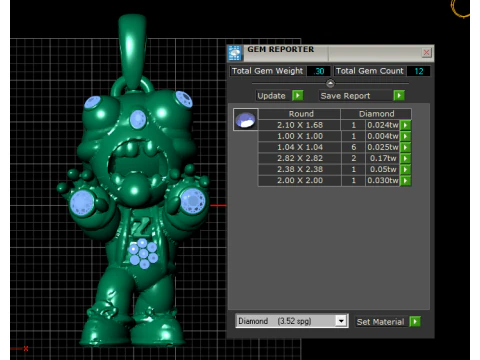This screenshot has height=360, width=480.
Task: Click the green Set Material arrow button
Action: click(415, 321)
